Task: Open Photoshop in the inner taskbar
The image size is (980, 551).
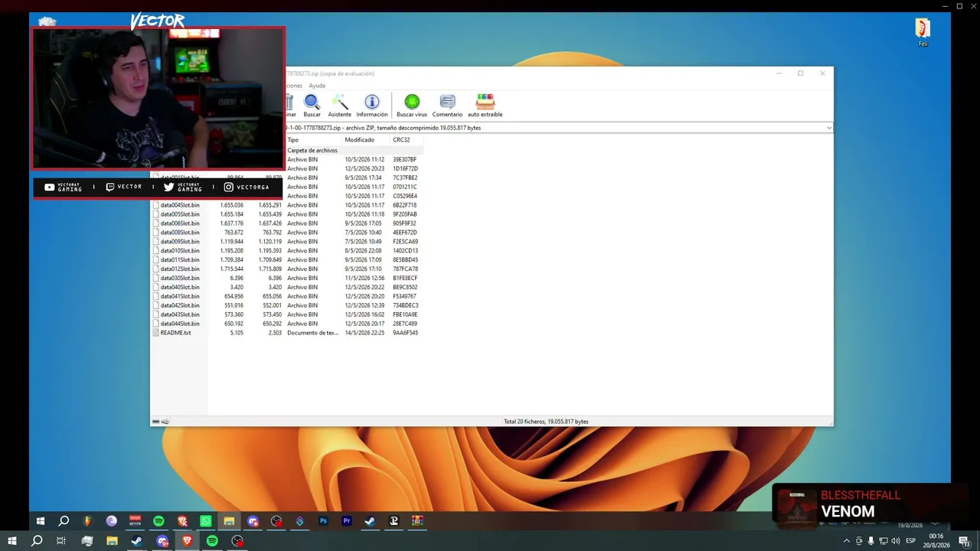Action: click(x=323, y=521)
